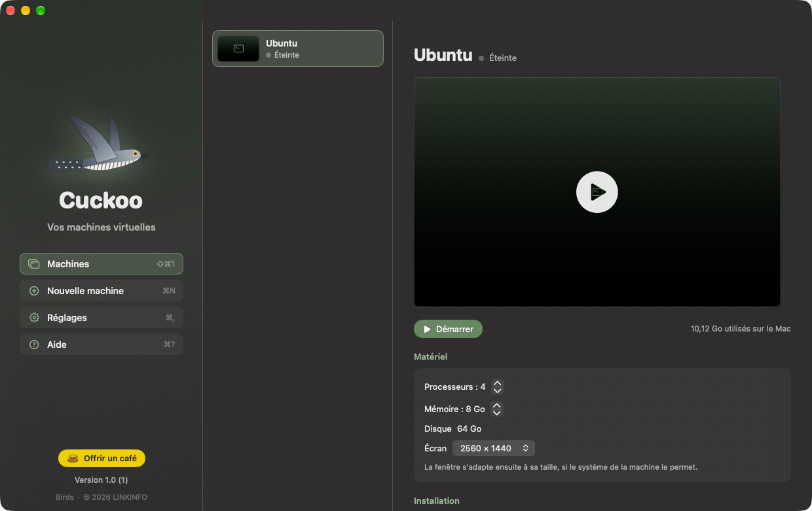Open Nouvelle machine

tap(101, 291)
